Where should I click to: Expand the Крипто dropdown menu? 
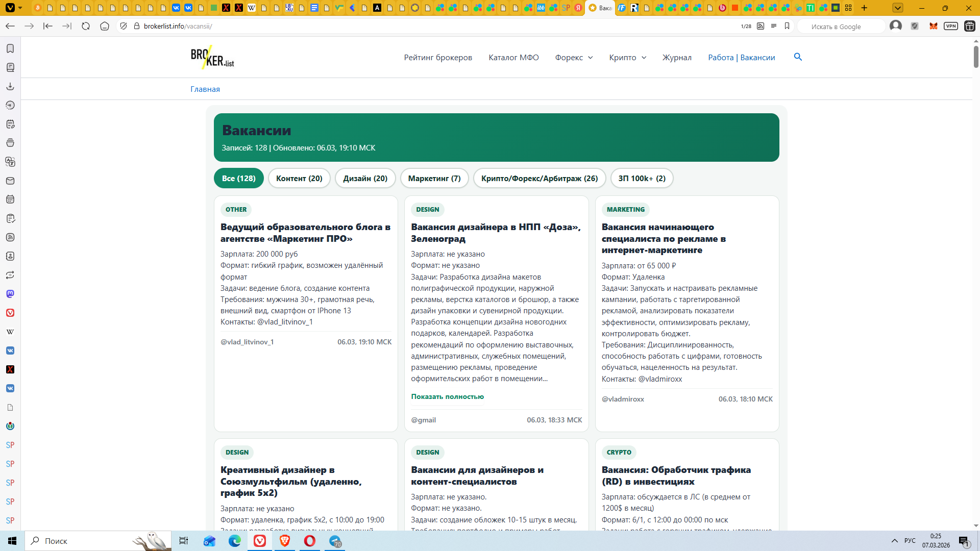click(627, 58)
